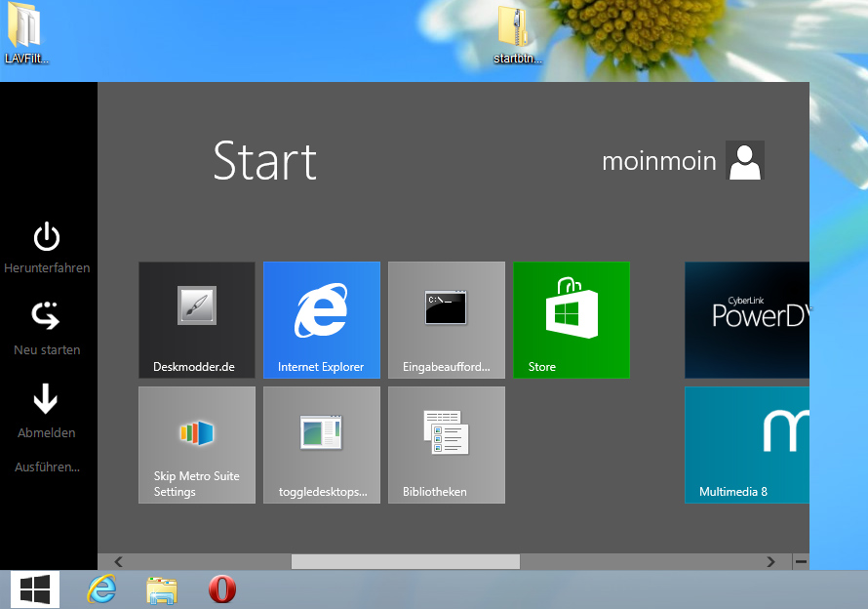Click the moinmoin user avatar
Screen dimensions: 868x609
(745, 160)
